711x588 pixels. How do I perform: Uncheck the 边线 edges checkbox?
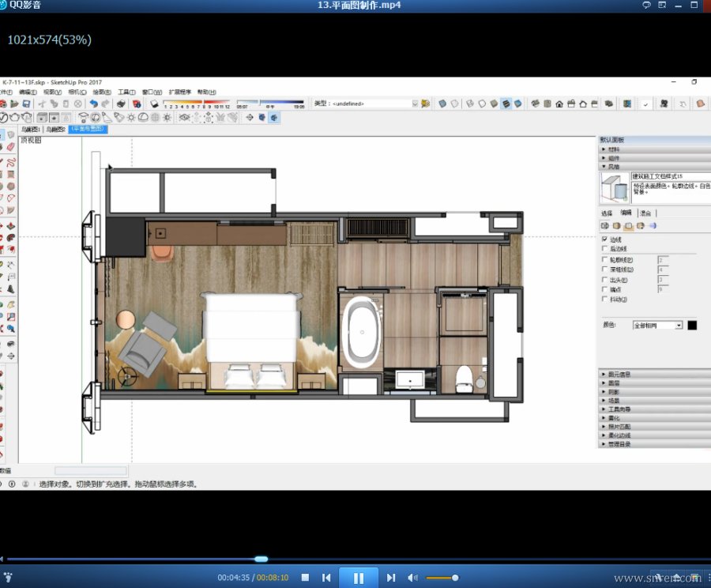tap(605, 239)
